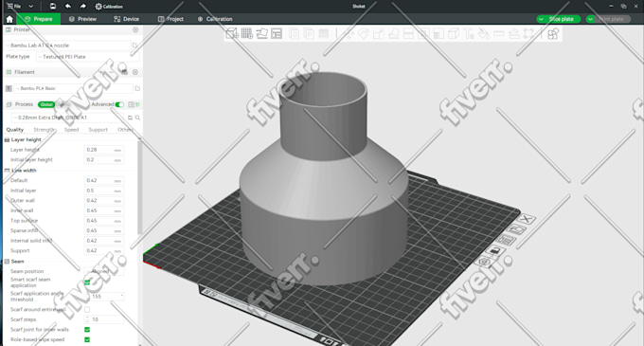Click the Undo arrow icon

point(68,7)
